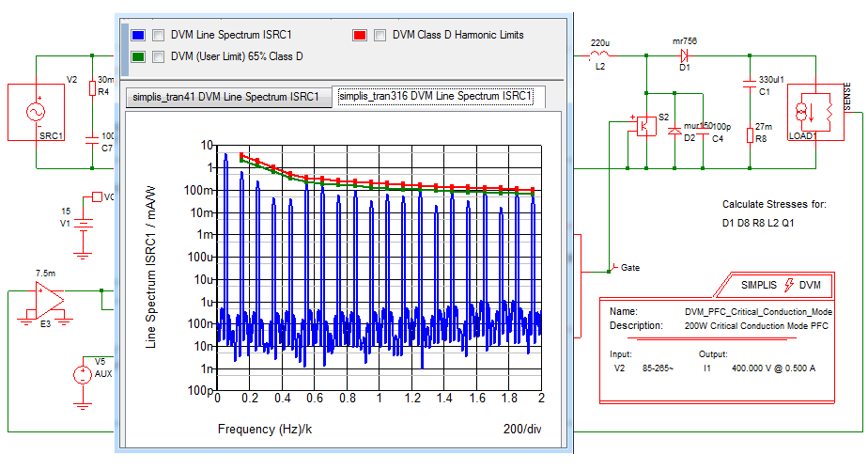Click the blue DVM Line Spectrum color swatch

click(x=138, y=36)
